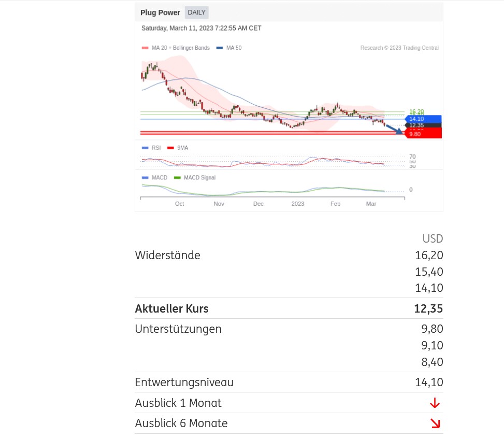Viewport: 504px width, 437px height.
Task: Click the DAILY timeframe badge
Action: tap(196, 12)
